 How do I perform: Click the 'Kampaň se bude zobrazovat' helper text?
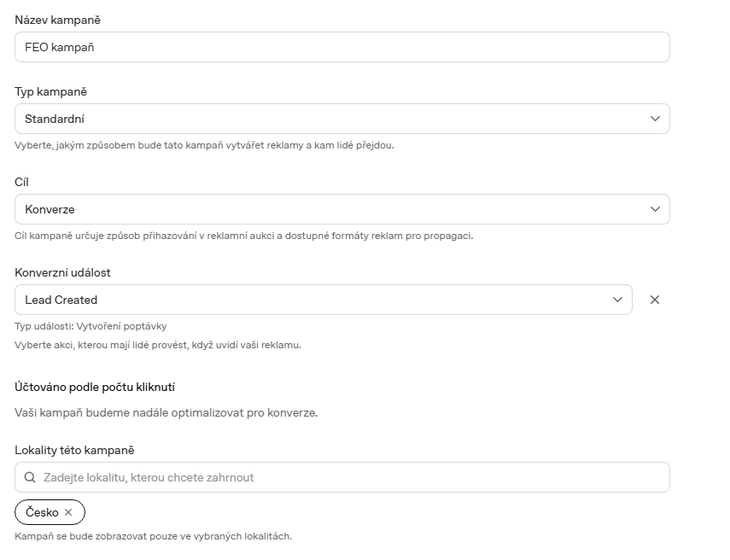coord(153,536)
